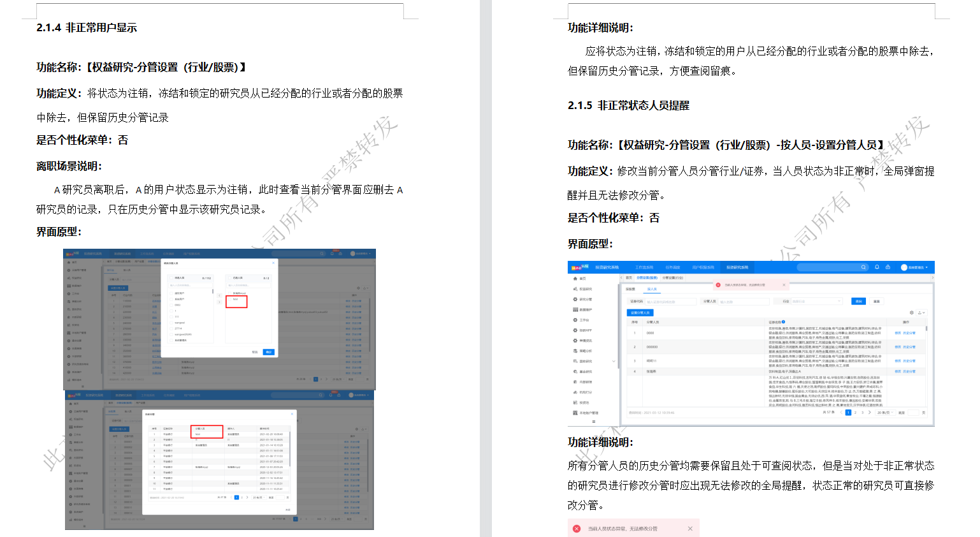Check the wangwei item in transfer list

click(x=171, y=323)
